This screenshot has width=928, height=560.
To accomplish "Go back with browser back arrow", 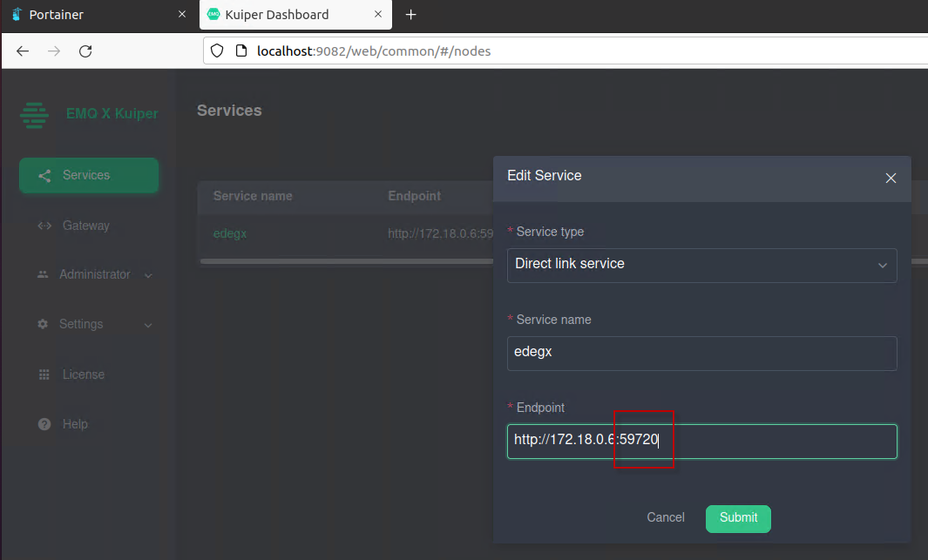I will [x=23, y=51].
